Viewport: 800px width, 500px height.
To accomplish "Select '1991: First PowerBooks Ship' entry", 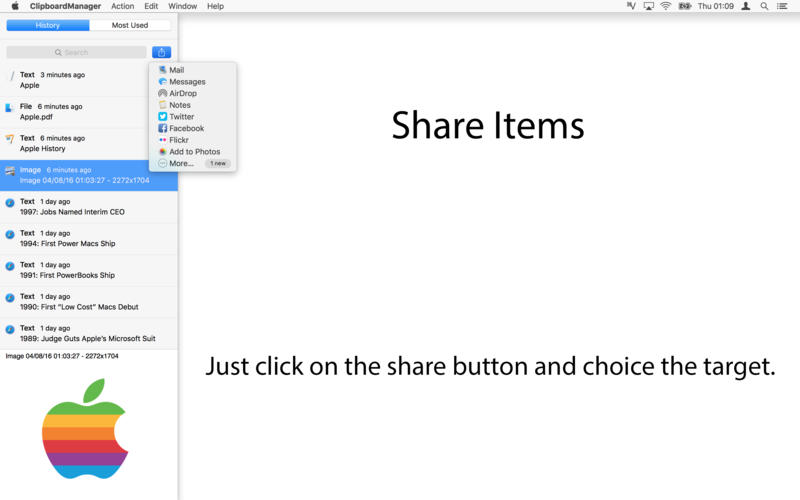I will point(89,270).
